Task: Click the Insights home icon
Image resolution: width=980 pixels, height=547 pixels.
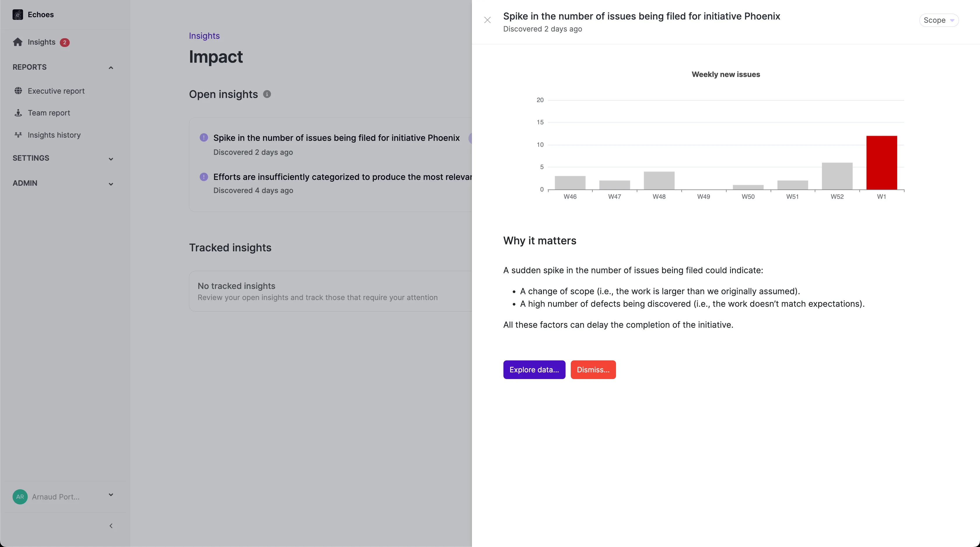Action: tap(17, 42)
